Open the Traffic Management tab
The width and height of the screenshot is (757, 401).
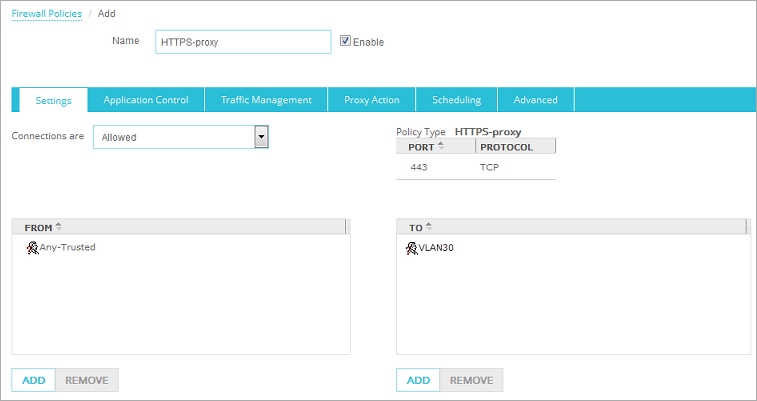point(266,100)
